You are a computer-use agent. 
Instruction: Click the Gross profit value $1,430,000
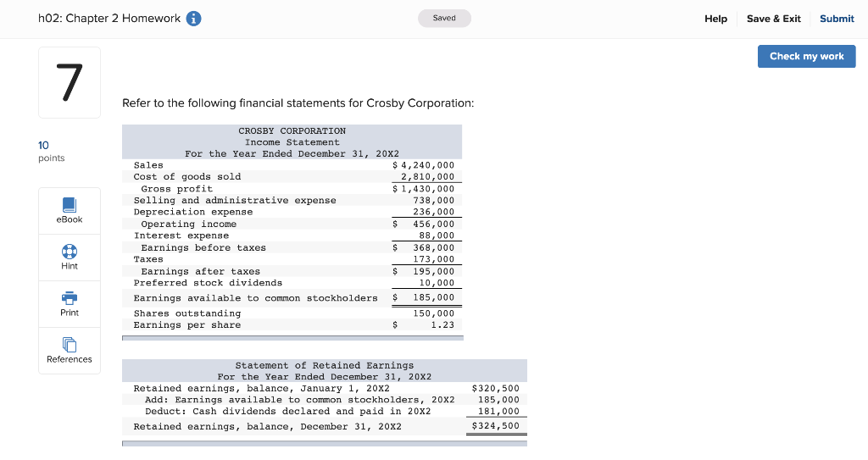424,189
